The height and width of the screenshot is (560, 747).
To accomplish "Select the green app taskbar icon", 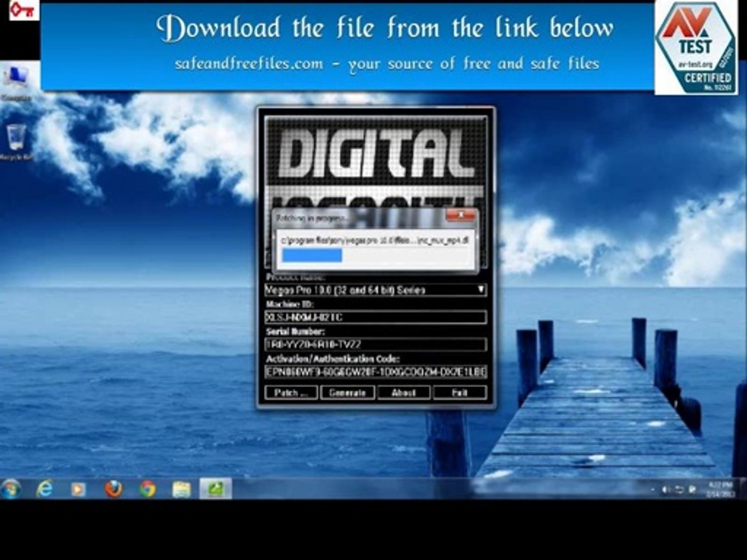I will click(215, 488).
